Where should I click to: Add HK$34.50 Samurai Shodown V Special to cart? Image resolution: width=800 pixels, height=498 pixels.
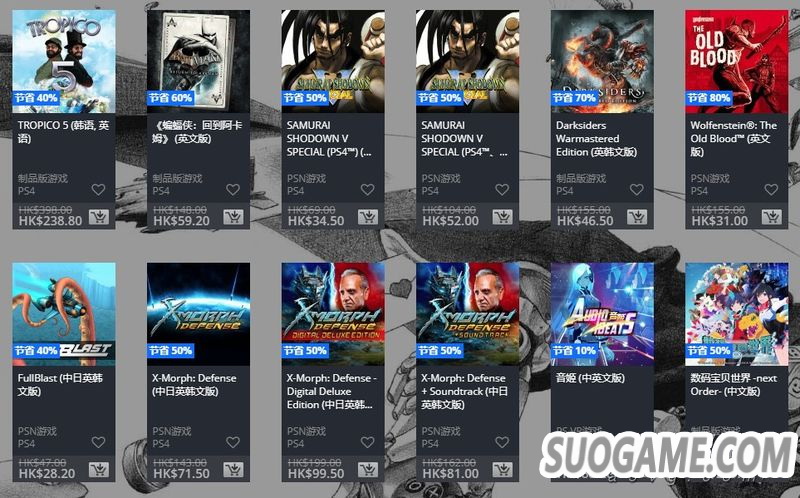coord(368,217)
